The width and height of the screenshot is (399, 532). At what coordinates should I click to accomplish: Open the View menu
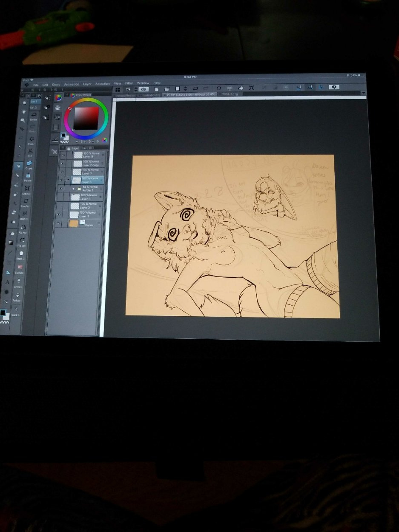118,83
